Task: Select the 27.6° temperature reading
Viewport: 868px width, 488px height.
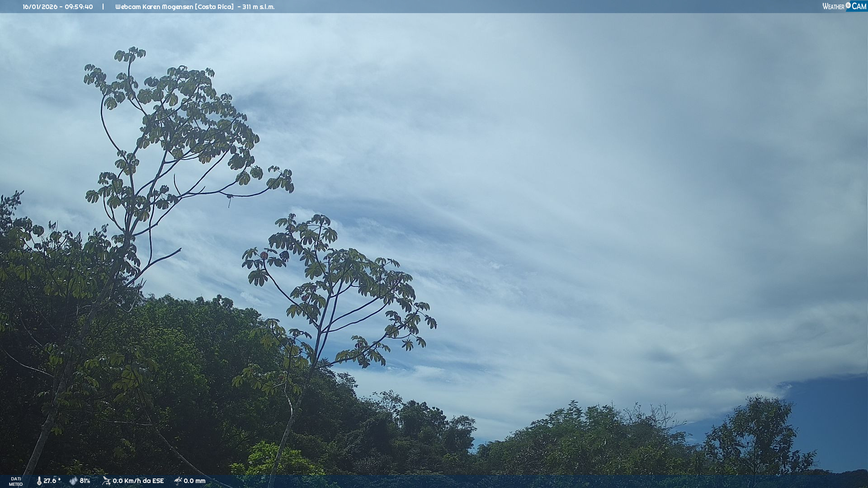Action: tap(52, 481)
